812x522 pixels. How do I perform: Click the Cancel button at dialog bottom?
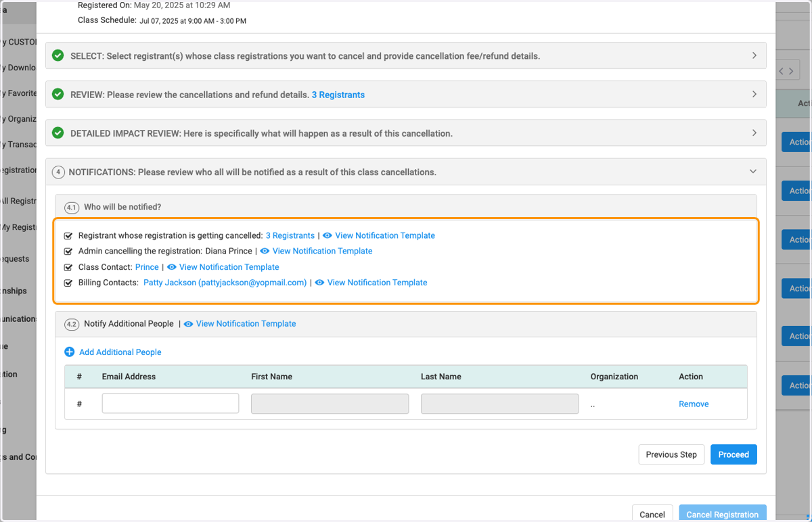[x=652, y=513]
